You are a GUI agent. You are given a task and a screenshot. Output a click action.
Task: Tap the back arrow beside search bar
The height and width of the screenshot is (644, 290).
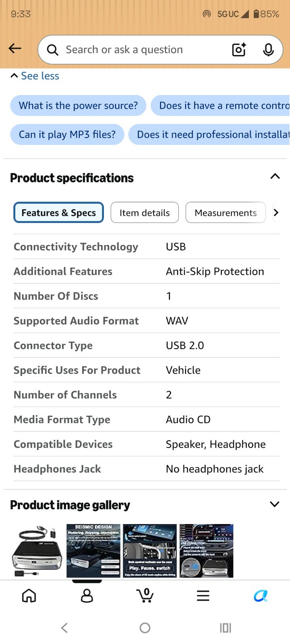point(15,49)
